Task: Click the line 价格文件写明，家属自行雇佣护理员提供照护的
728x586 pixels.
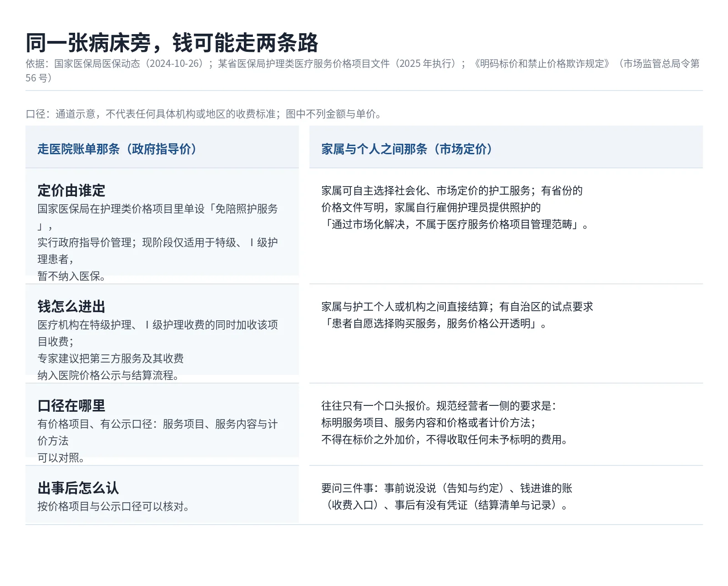Action: point(431,207)
